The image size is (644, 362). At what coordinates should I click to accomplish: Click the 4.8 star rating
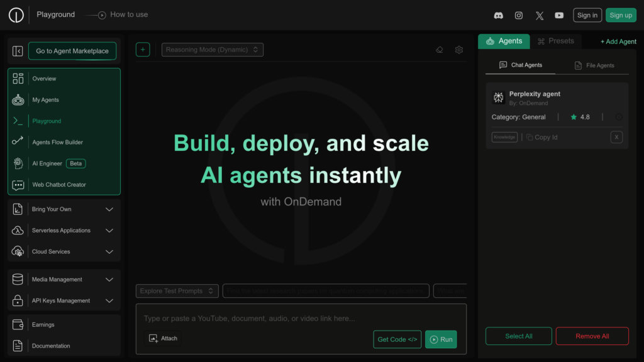[579, 117]
